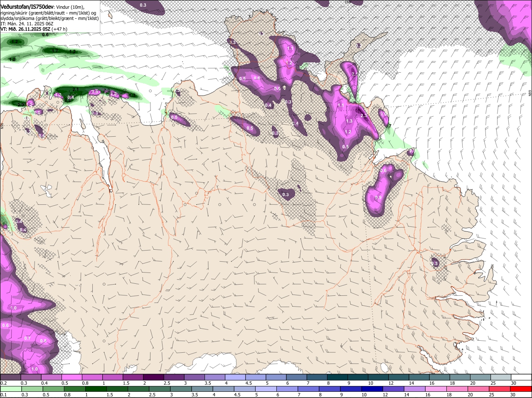The height and width of the screenshot is (398, 532).
Task: Click the 2.3 snowfall value on the map
Action: (363, 115)
